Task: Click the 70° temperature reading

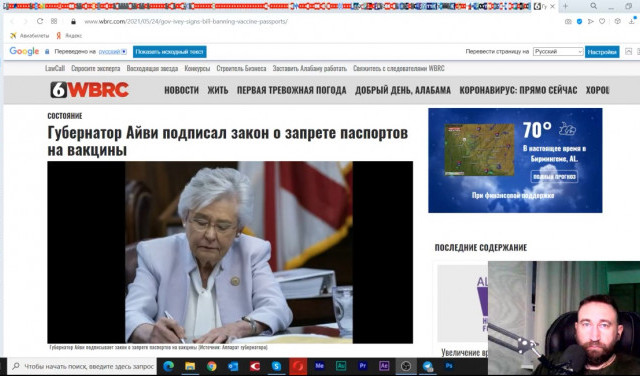Action: pyautogui.click(x=537, y=130)
